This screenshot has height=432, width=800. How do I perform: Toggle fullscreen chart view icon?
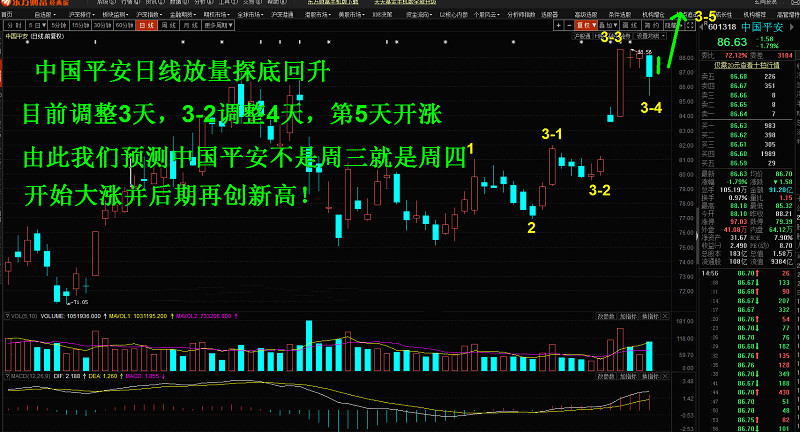[x=690, y=25]
